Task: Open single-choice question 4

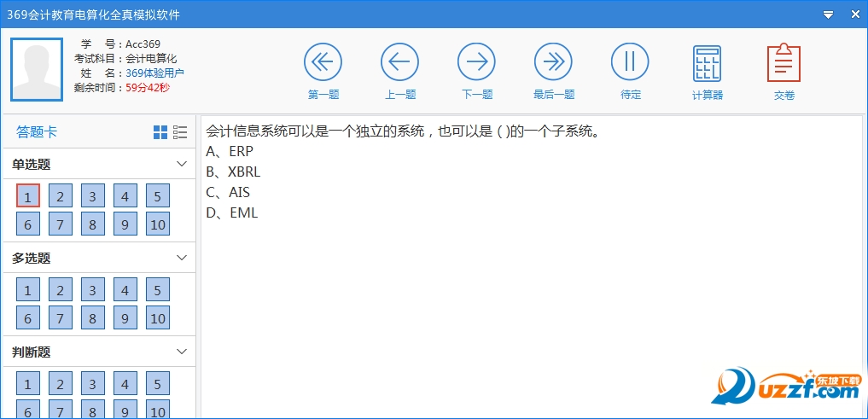Action: click(x=125, y=196)
